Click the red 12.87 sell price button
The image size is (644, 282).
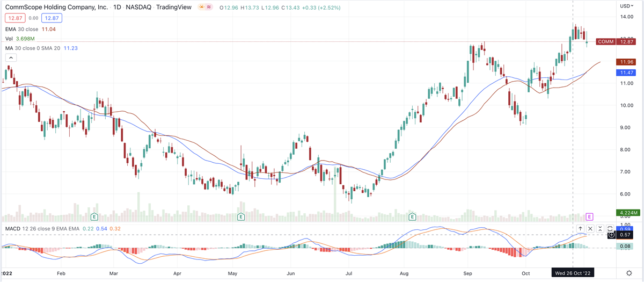pos(14,18)
